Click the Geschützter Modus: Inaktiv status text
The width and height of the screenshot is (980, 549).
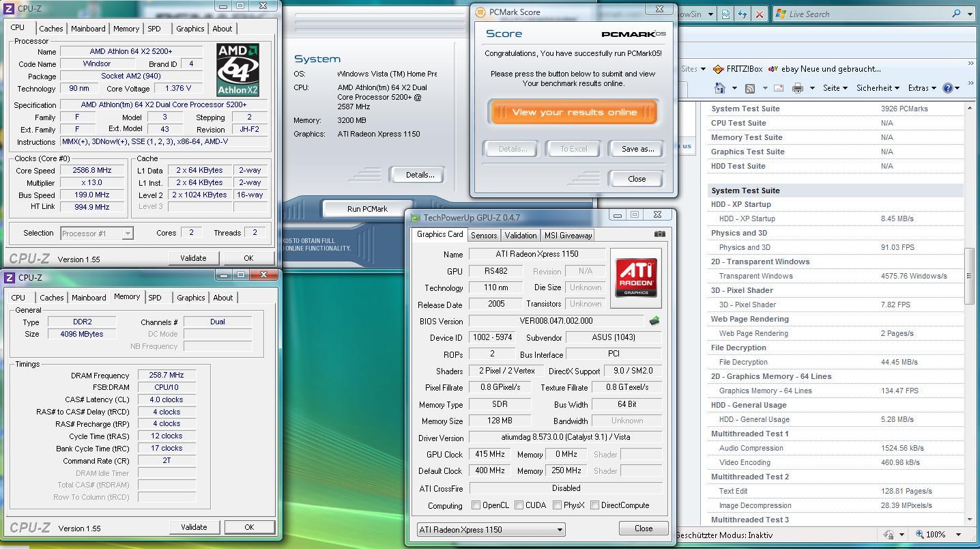click(725, 535)
